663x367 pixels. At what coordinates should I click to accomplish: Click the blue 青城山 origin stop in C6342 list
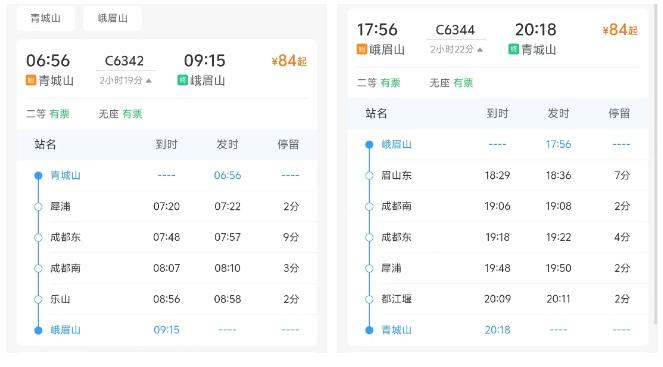pos(65,175)
